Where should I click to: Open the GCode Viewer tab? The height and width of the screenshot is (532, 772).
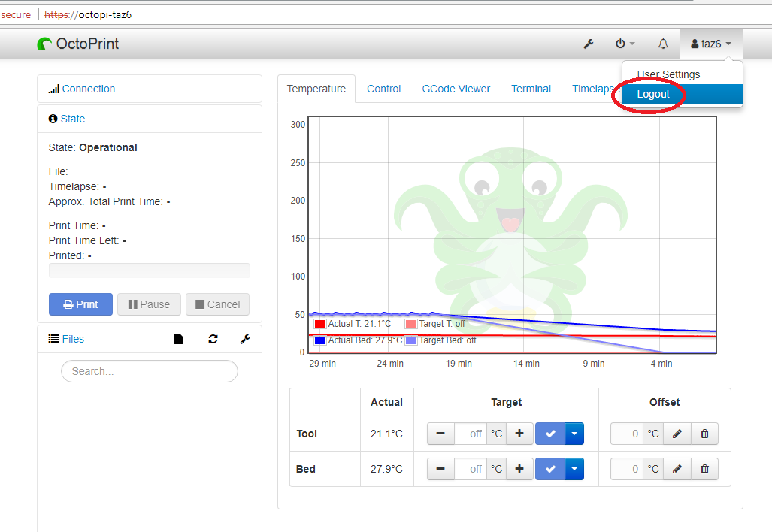pos(456,89)
